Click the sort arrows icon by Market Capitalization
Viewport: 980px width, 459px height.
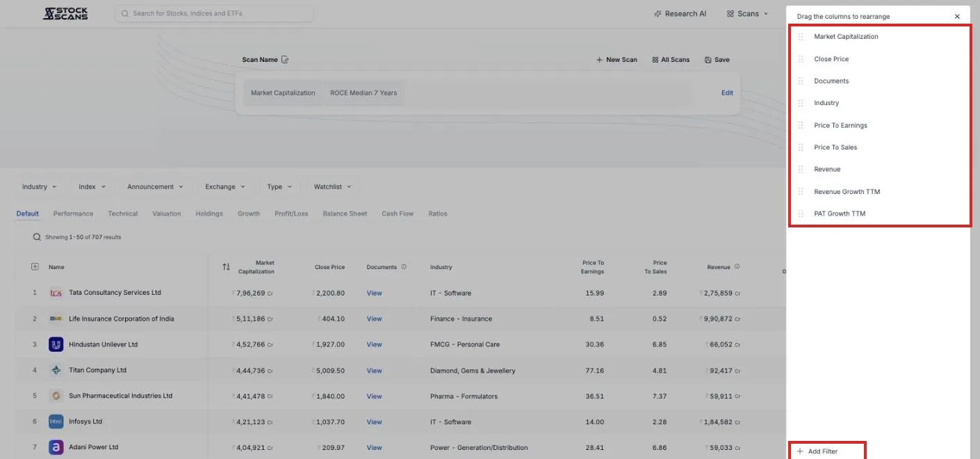226,267
